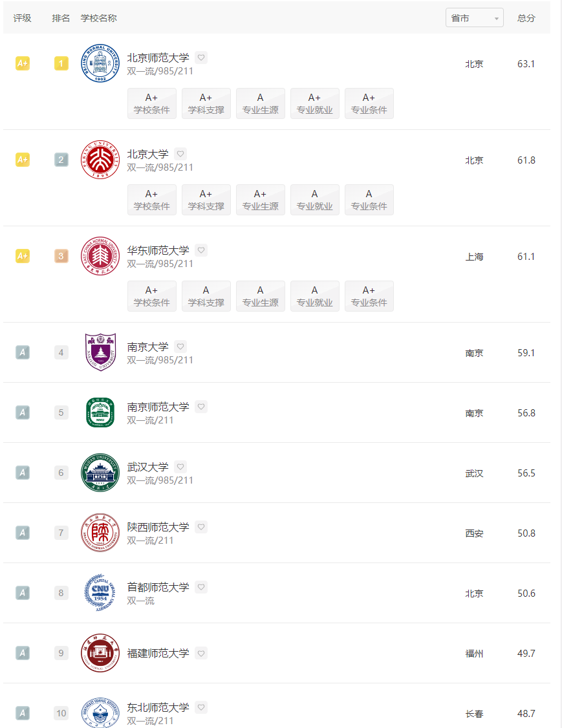This screenshot has width=562, height=728.
Task: Click the 省市 dropdown arrow
Action: point(497,19)
